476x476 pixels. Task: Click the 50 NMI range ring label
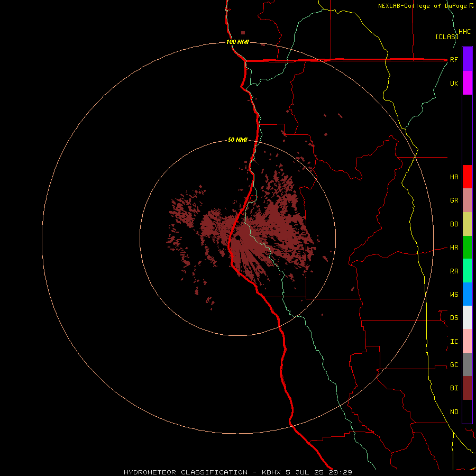tap(237, 140)
